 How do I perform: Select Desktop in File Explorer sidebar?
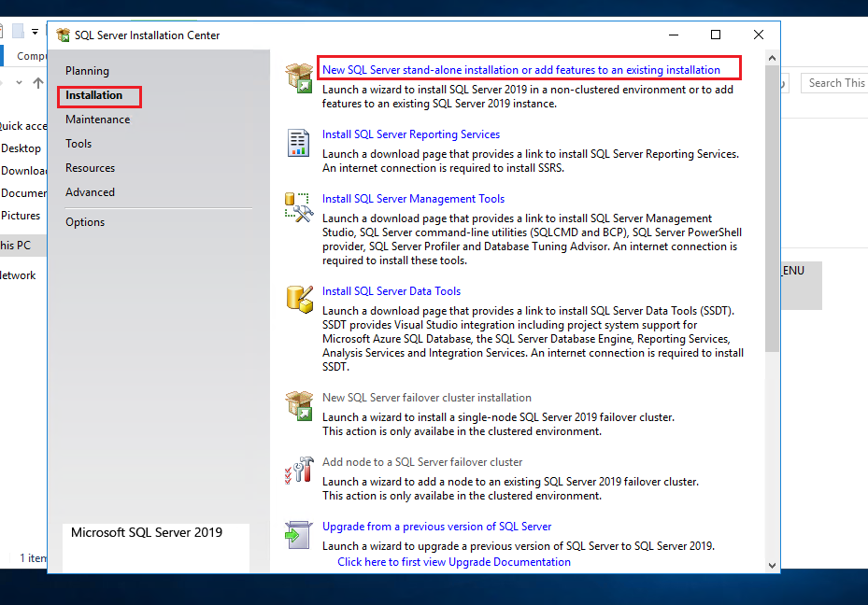21,148
